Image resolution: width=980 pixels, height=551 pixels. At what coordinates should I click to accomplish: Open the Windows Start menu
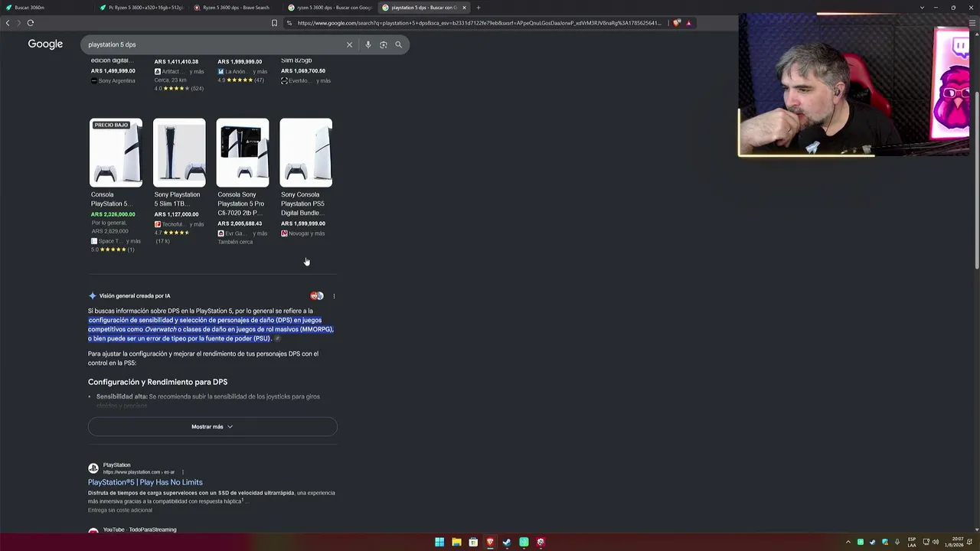pyautogui.click(x=439, y=542)
